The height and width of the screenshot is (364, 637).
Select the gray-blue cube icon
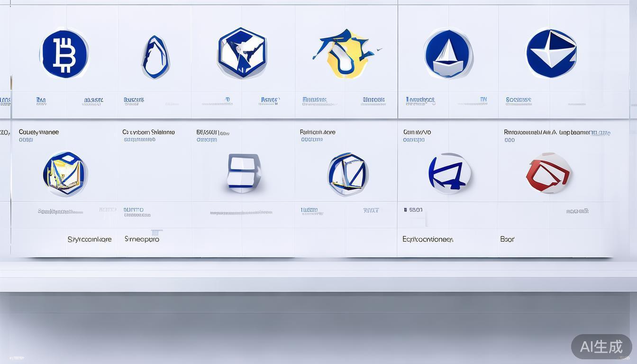243,173
